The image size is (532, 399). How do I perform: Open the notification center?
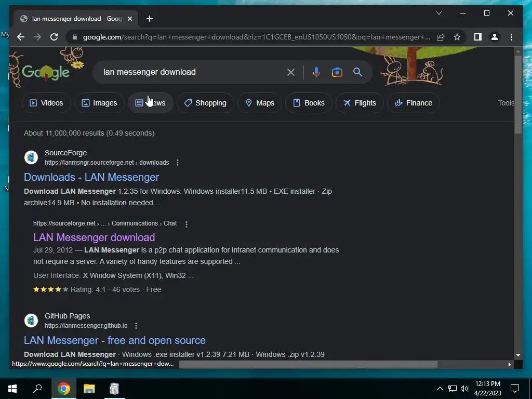[x=515, y=389]
